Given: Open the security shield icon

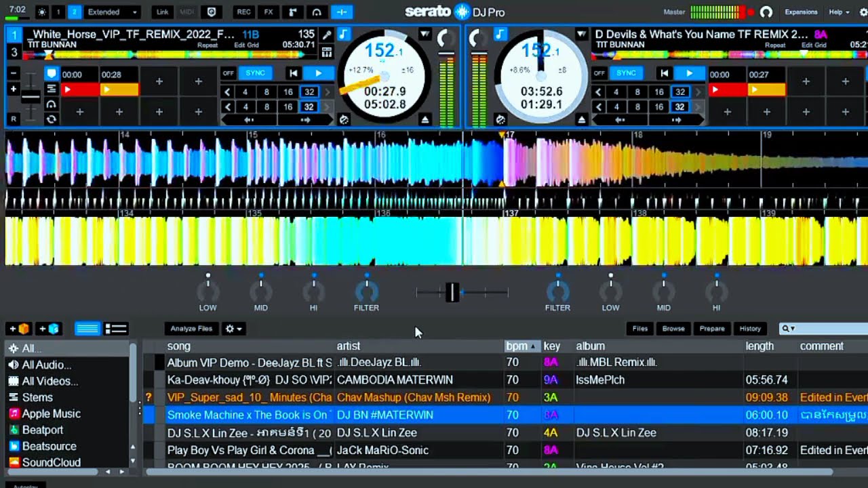Looking at the screenshot, I should click(x=212, y=12).
